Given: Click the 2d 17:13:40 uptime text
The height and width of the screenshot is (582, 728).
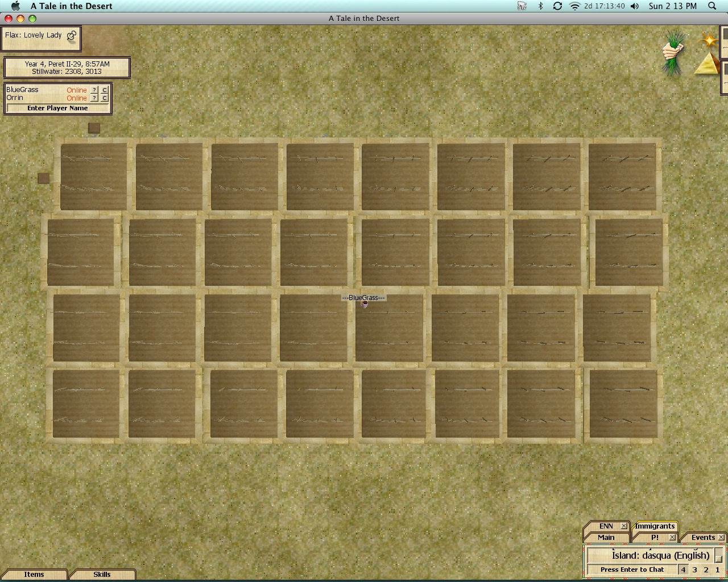Looking at the screenshot, I should [605, 6].
